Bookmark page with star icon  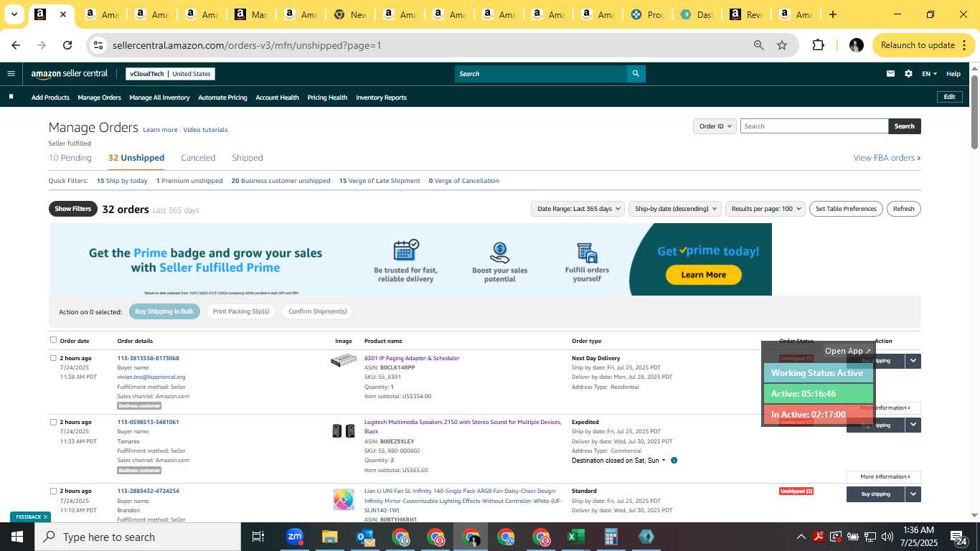pyautogui.click(x=782, y=45)
